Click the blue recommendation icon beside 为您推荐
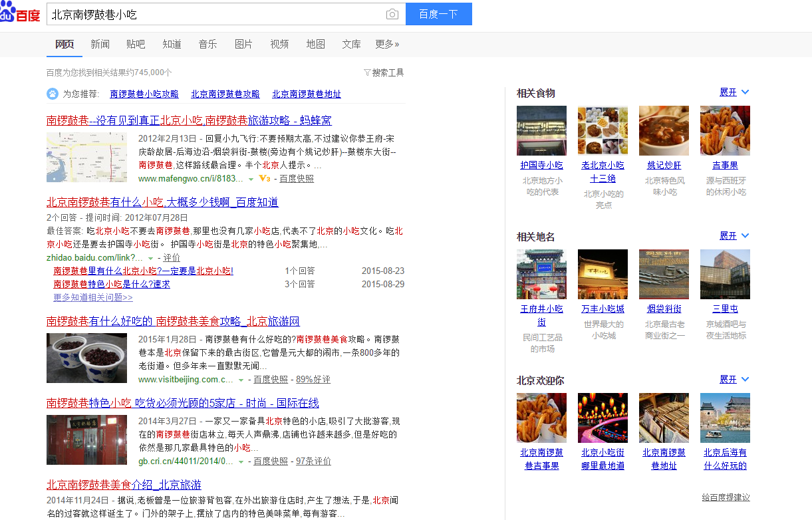 (x=53, y=94)
